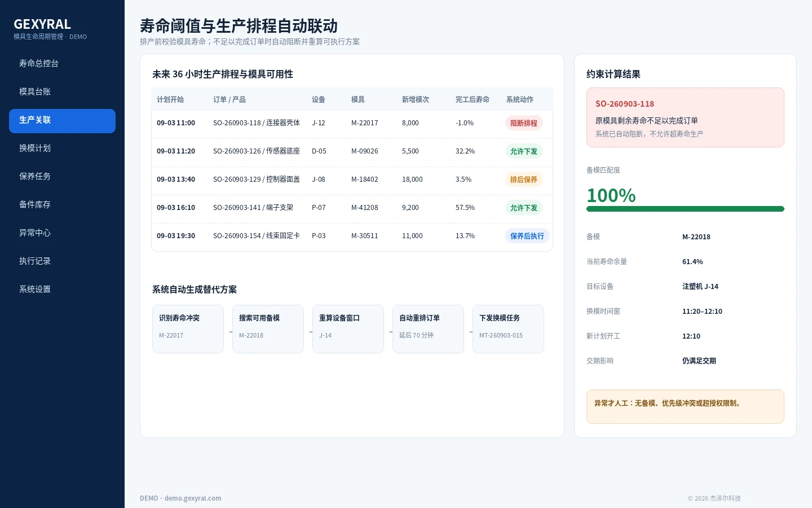Open 寿命总控台 in sidebar
Viewport: 812px width, 508px height.
click(62, 64)
